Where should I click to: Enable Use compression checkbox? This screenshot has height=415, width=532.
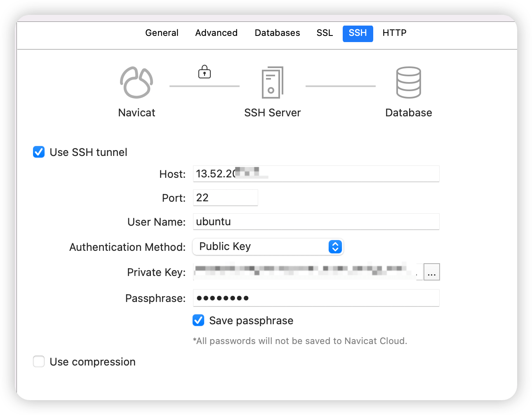tap(39, 362)
